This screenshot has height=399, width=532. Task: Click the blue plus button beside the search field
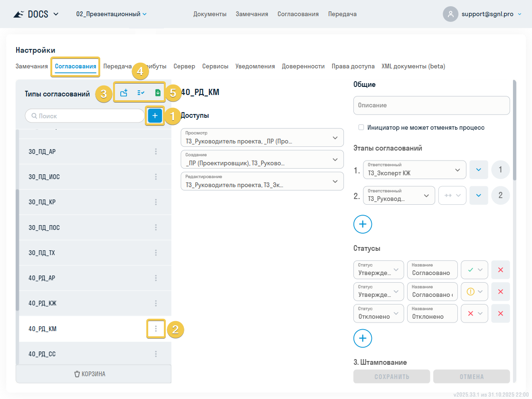click(155, 116)
